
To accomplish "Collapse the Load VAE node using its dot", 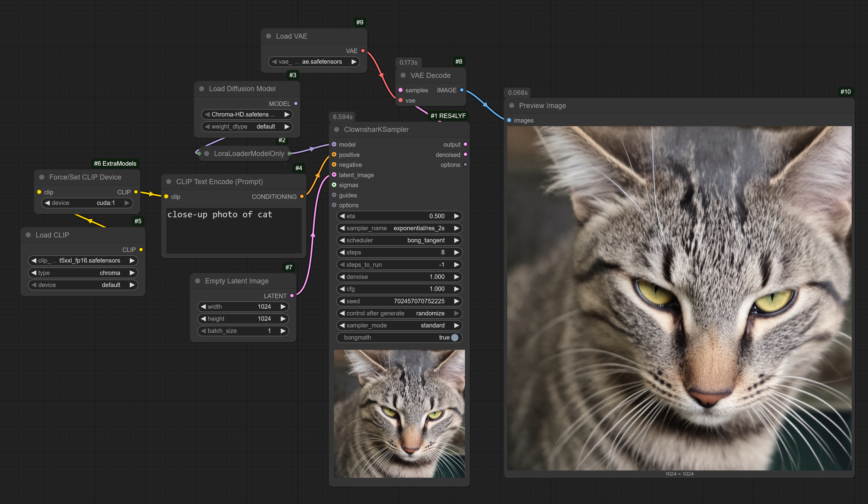I will click(269, 36).
